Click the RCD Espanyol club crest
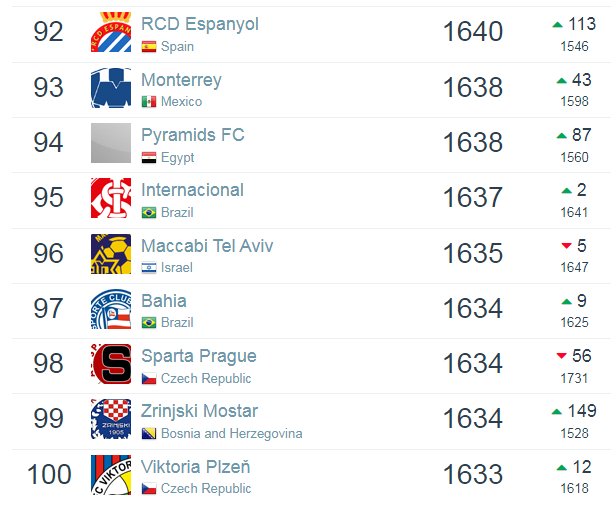Screen dimensions: 611x510 point(110,33)
